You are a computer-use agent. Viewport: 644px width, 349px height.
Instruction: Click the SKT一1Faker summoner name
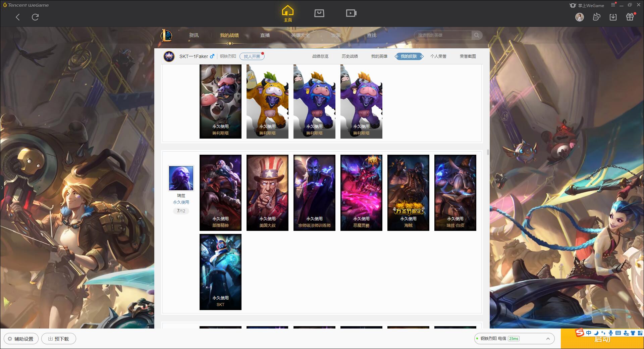tap(194, 56)
